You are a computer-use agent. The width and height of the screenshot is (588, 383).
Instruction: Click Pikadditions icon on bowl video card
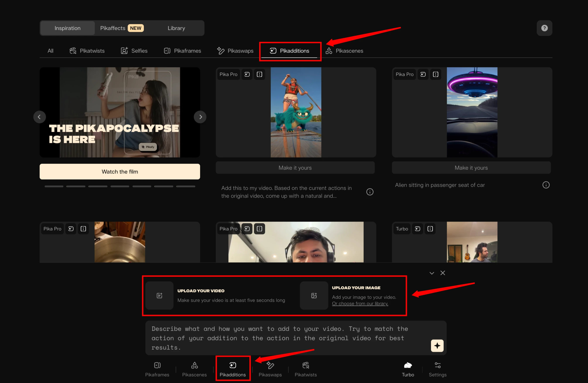click(71, 229)
